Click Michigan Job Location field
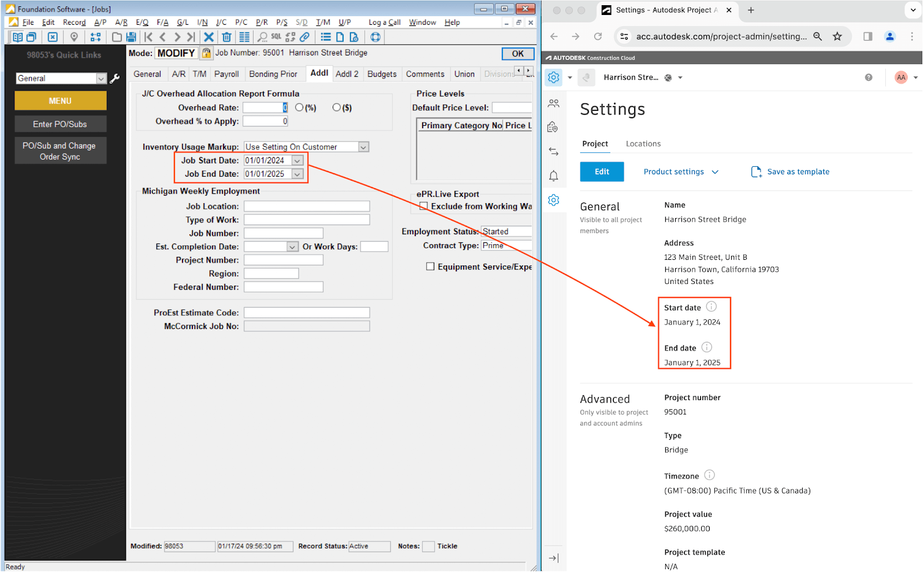Viewport: 924px width, 572px height. (x=307, y=206)
